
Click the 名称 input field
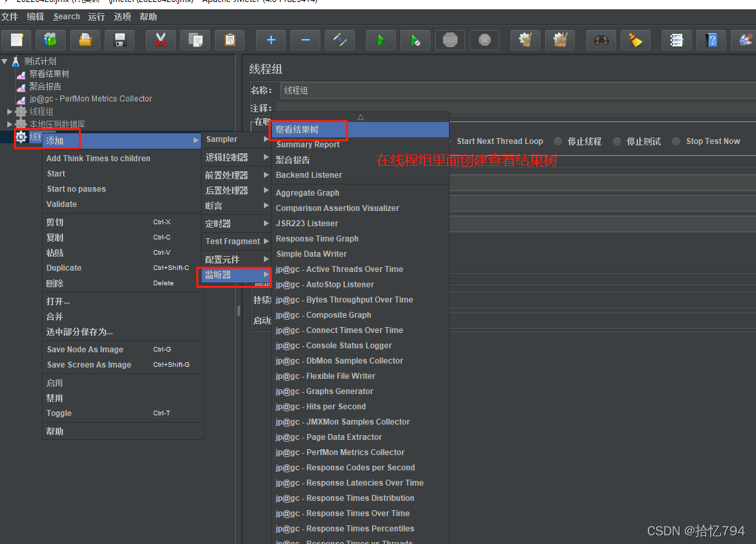pos(518,91)
